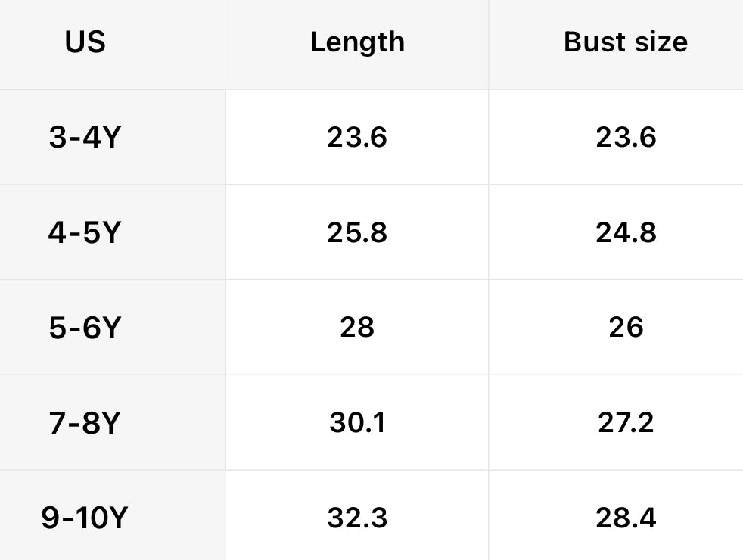Click the 3-4Y Length value 23.6
This screenshot has height=560, width=743.
coord(357,138)
